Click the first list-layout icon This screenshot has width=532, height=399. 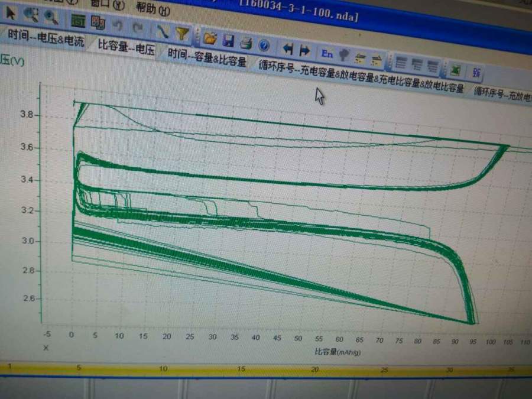[x=401, y=63]
